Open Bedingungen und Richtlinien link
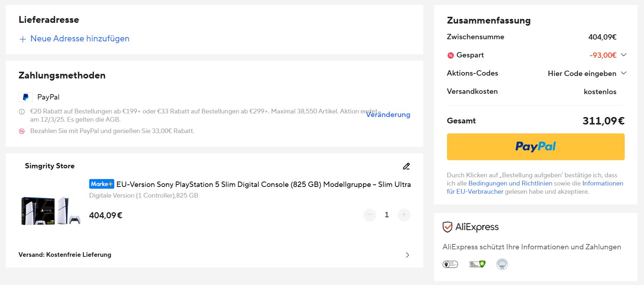The image size is (644, 285). (x=510, y=183)
